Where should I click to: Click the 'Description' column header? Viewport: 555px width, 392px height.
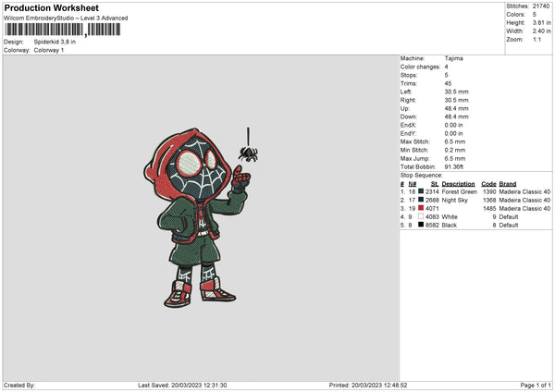pos(459,184)
